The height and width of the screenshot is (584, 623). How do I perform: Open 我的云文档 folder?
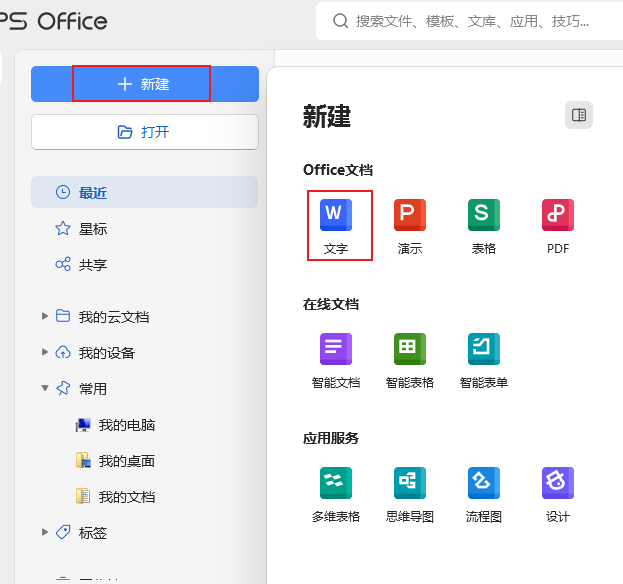tap(114, 317)
